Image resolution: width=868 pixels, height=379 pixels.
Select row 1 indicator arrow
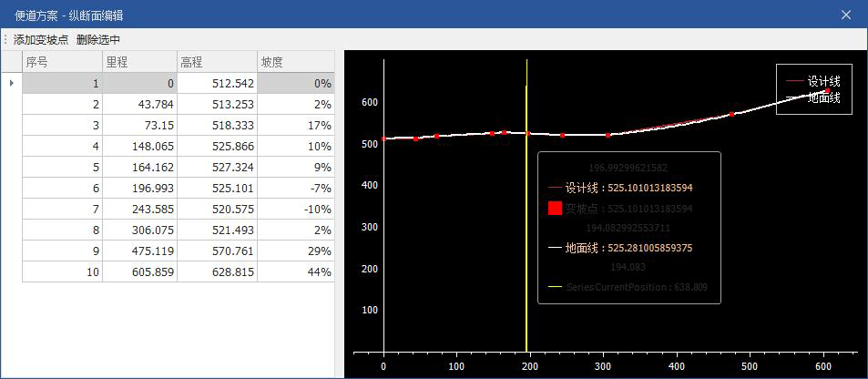click(x=12, y=84)
